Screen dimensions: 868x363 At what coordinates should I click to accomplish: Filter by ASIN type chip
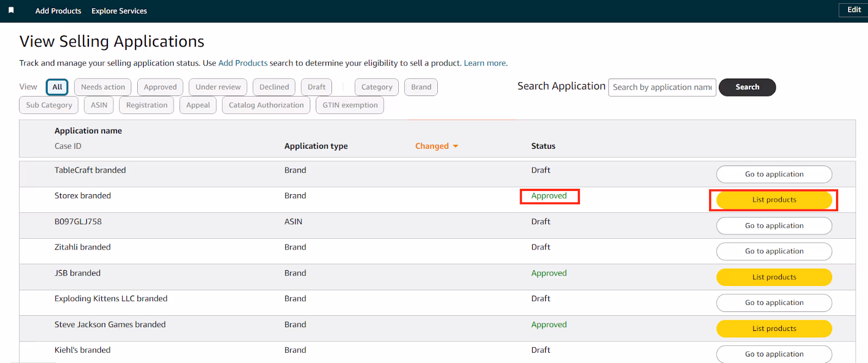[99, 105]
